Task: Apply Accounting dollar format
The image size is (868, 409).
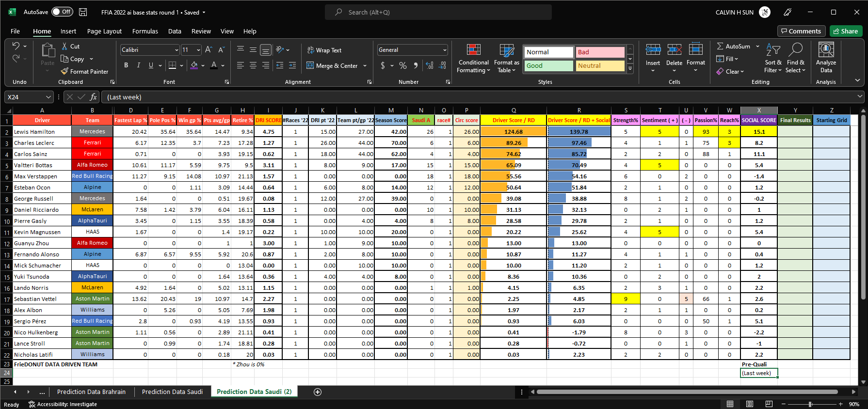Action: tap(383, 65)
